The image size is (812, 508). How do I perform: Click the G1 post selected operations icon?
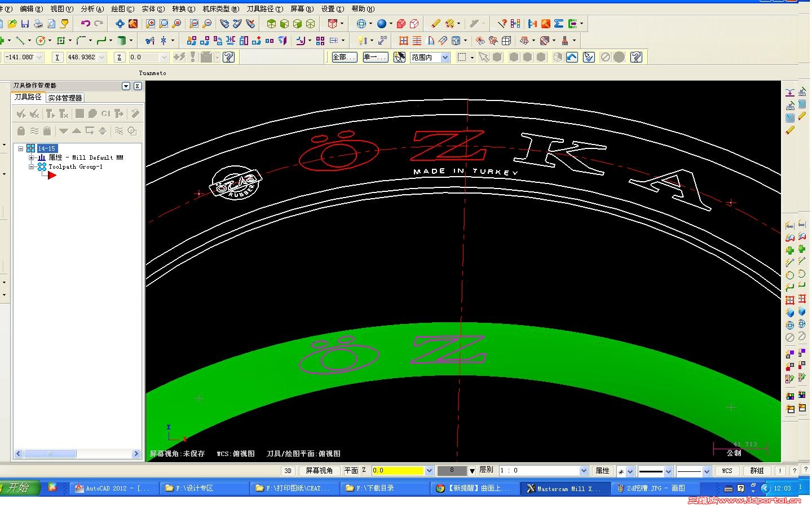click(106, 114)
